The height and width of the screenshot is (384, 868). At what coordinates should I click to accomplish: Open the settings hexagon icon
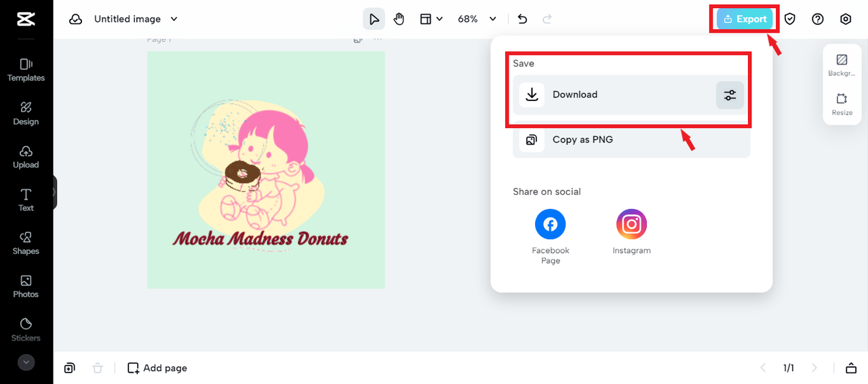click(x=846, y=19)
